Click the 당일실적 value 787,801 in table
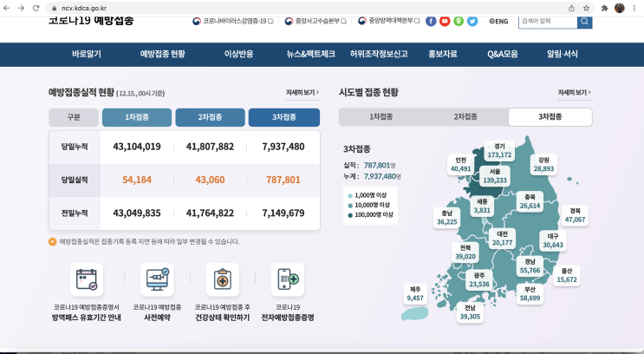644x354 pixels. (283, 180)
